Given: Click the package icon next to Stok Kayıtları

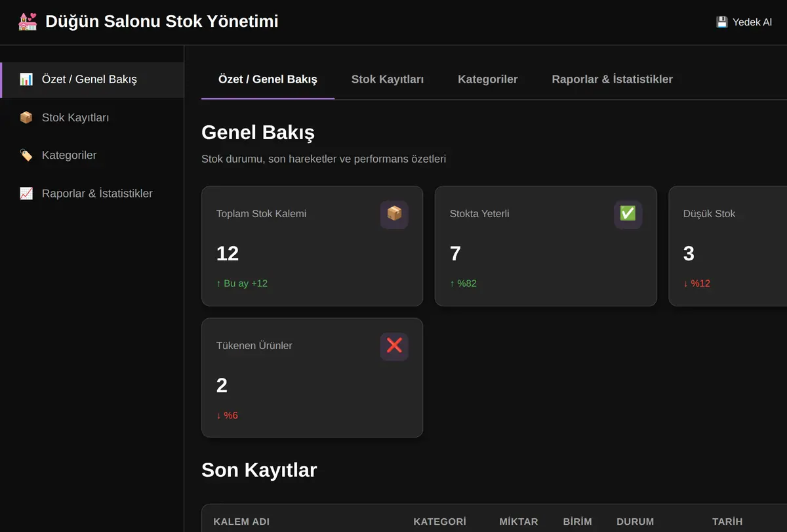Looking at the screenshot, I should pos(26,117).
